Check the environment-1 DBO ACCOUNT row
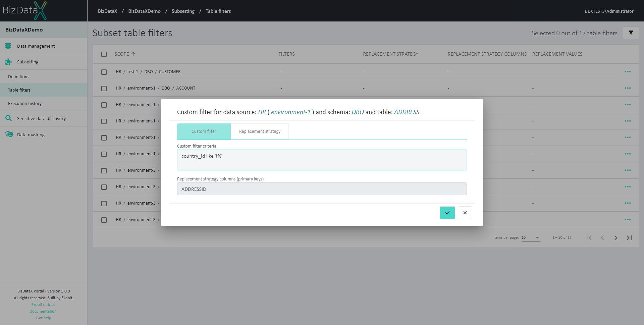Viewport: 644px width, 325px height. [104, 89]
